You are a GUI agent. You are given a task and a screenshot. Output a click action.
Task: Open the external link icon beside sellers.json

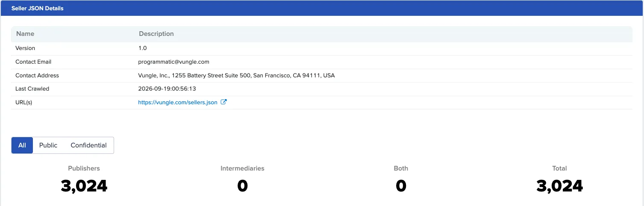click(x=223, y=102)
